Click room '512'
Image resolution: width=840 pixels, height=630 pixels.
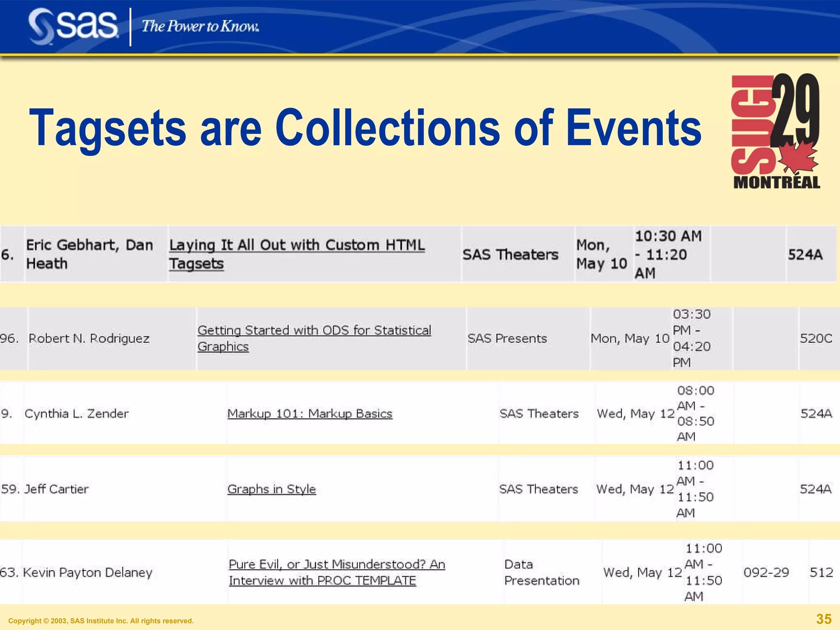[x=822, y=572]
